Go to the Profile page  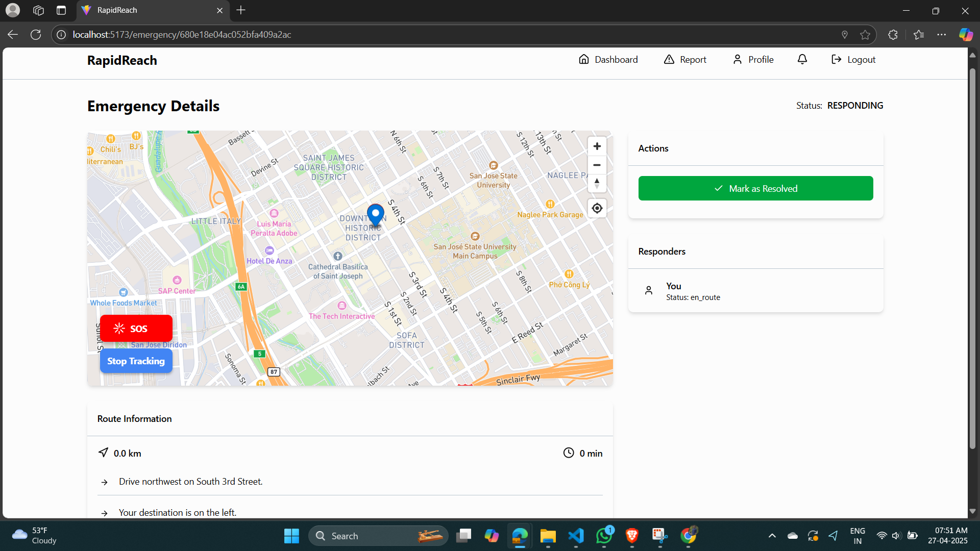tap(753, 60)
